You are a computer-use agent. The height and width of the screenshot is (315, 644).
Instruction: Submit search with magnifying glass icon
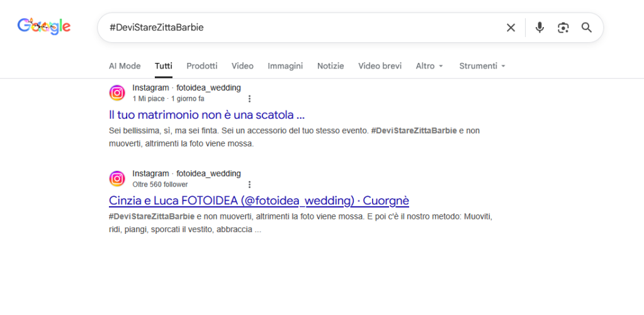587,28
